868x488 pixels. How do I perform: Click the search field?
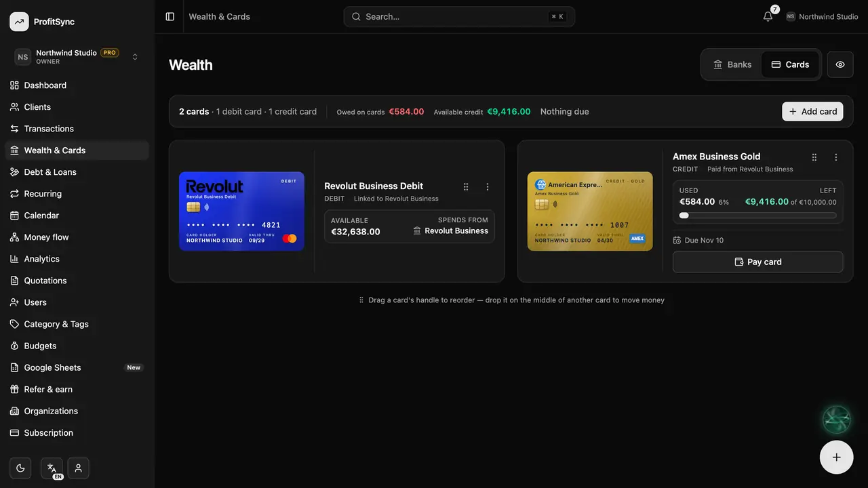[x=459, y=16]
